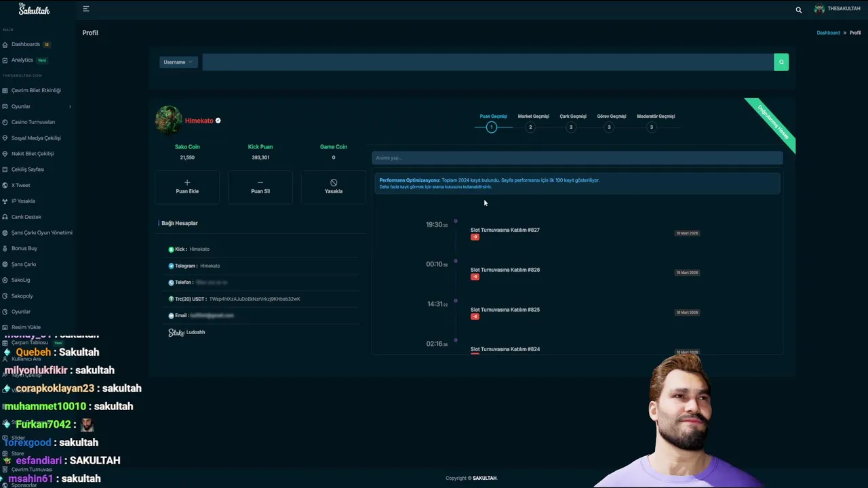This screenshot has height=488, width=868.
Task: Click the Trc(20) wallet address text
Action: [x=254, y=299]
